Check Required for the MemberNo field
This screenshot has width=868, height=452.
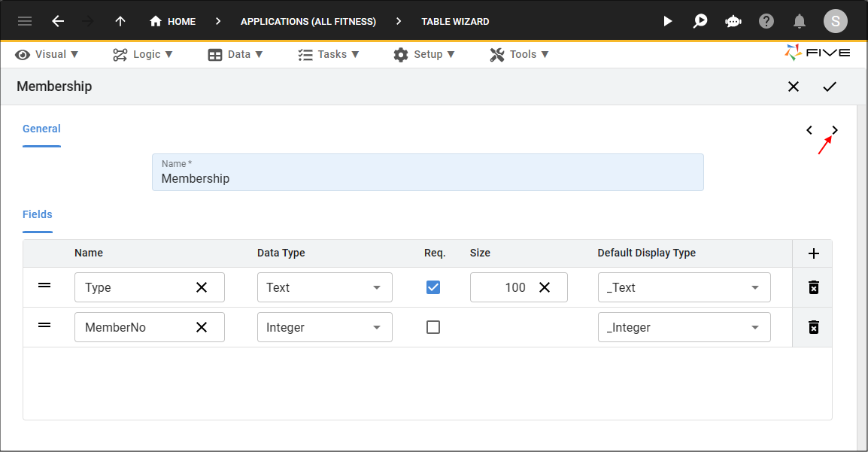pyautogui.click(x=433, y=327)
